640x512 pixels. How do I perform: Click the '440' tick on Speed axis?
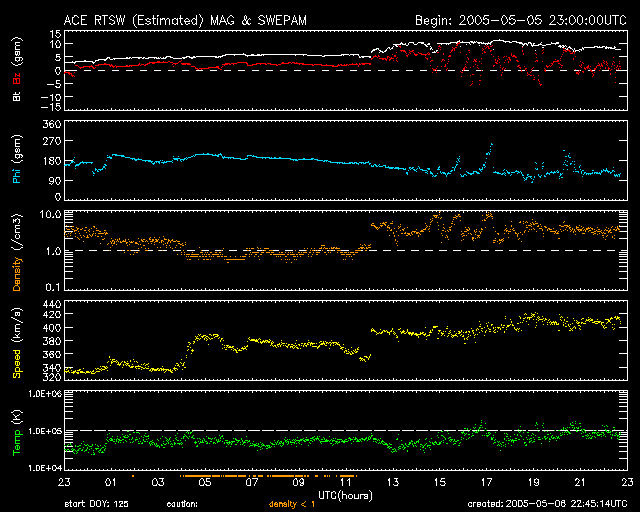(x=52, y=305)
